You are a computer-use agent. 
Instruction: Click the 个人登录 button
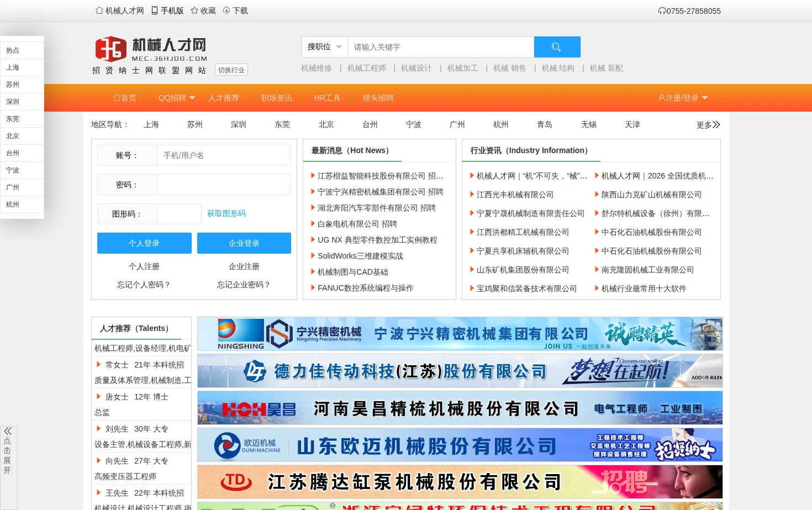144,243
